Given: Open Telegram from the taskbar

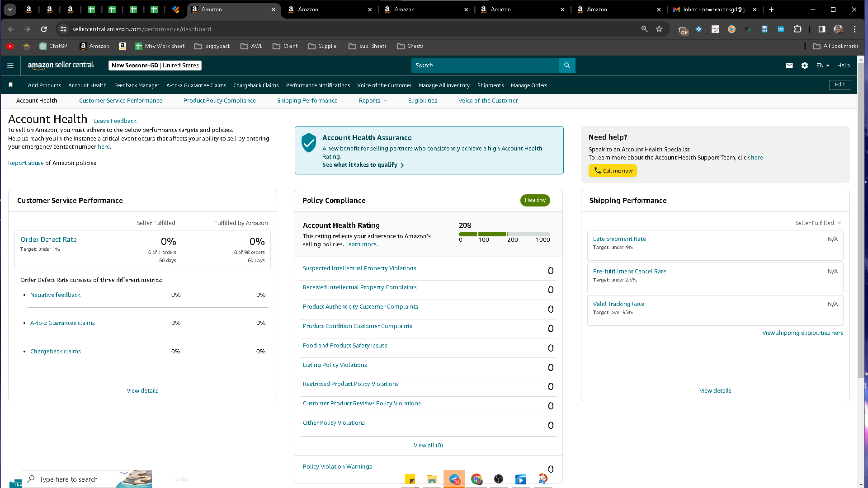Looking at the screenshot, I should pyautogui.click(x=454, y=479).
